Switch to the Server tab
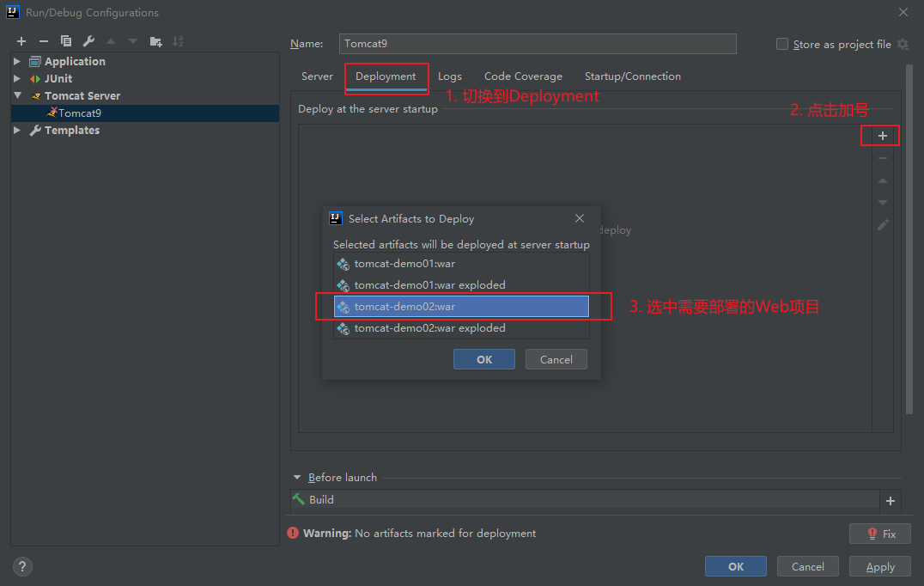Screen dimensions: 924x586 tap(317, 76)
